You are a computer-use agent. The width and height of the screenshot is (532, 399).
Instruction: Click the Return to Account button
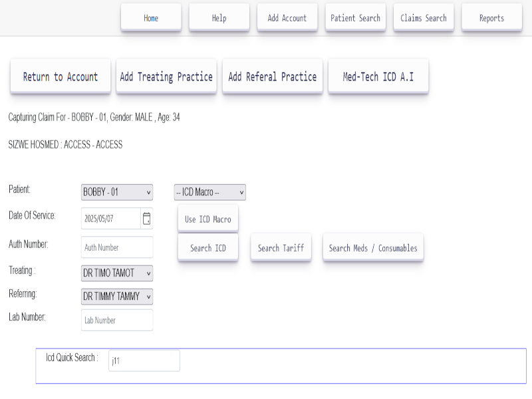point(61,76)
